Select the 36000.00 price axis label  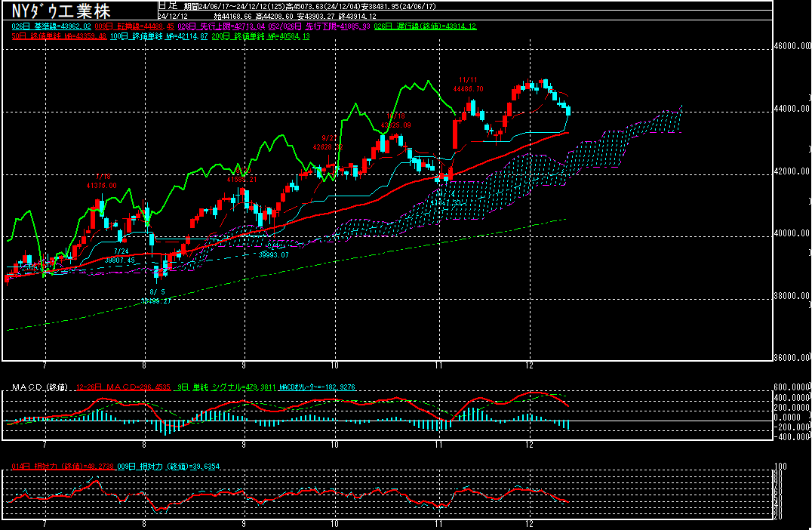[792, 357]
